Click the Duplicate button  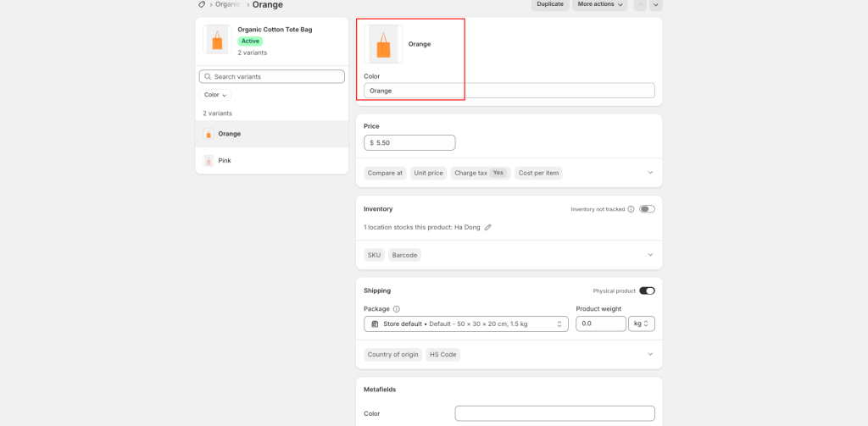550,4
